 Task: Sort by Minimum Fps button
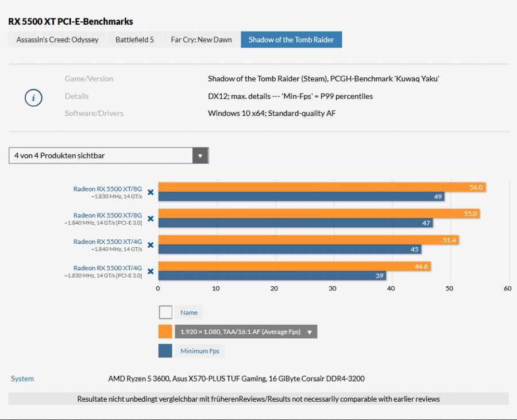click(x=200, y=351)
